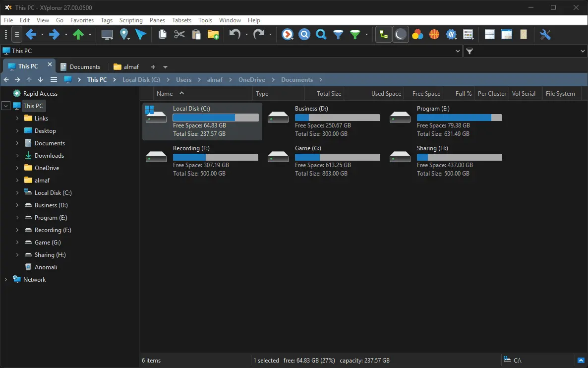This screenshot has height=368, width=588.
Task: Toggle the beige Catalog panel button
Action: click(524, 35)
